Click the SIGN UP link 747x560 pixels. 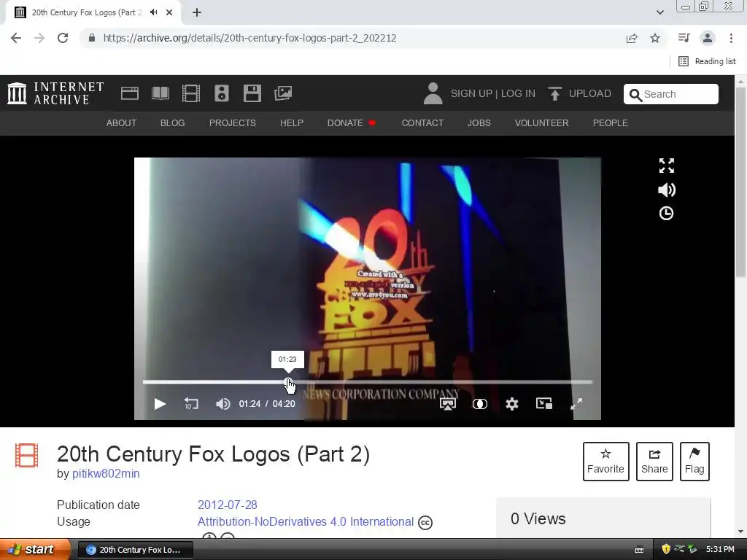pyautogui.click(x=471, y=93)
